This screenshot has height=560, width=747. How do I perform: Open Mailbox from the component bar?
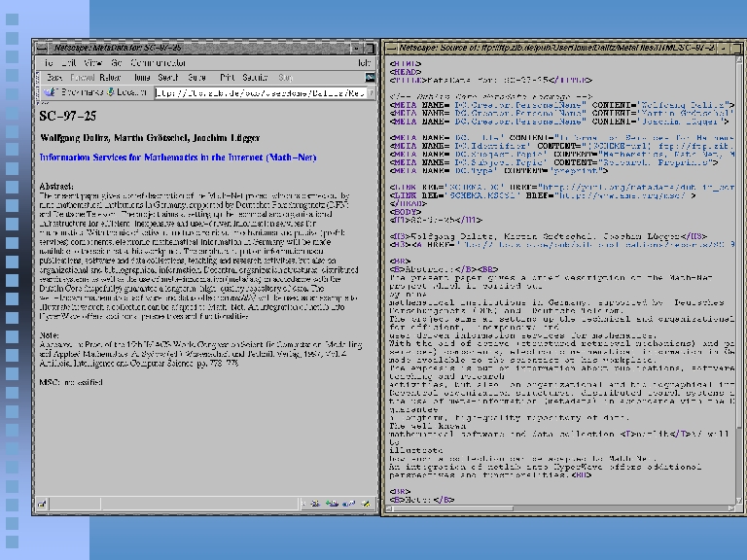(x=330, y=505)
